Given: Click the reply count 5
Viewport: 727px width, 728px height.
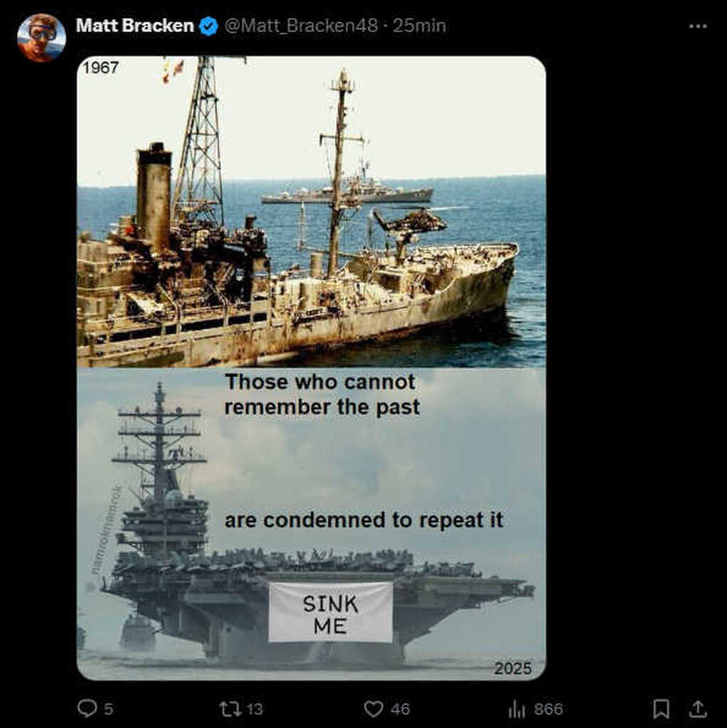Looking at the screenshot, I should 108,709.
